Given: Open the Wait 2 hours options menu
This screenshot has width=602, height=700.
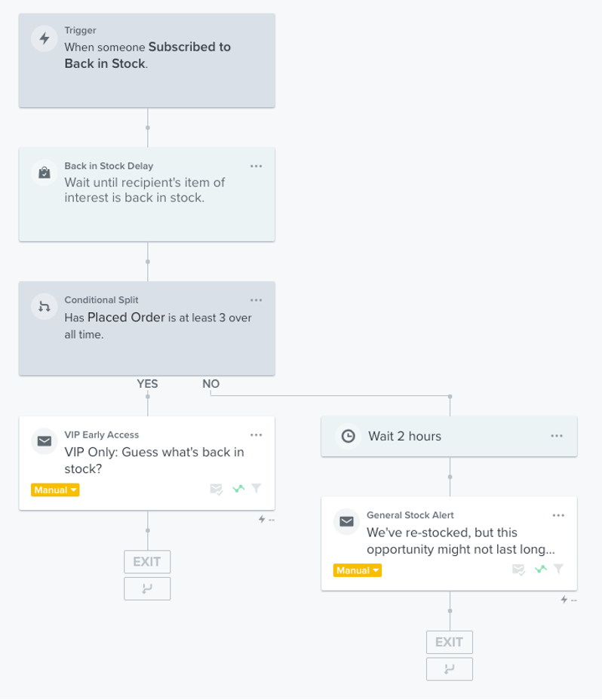Looking at the screenshot, I should coord(557,436).
